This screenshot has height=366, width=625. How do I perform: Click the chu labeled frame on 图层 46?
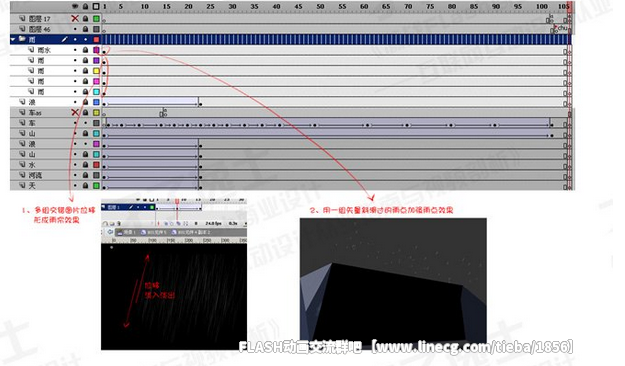pos(560,29)
